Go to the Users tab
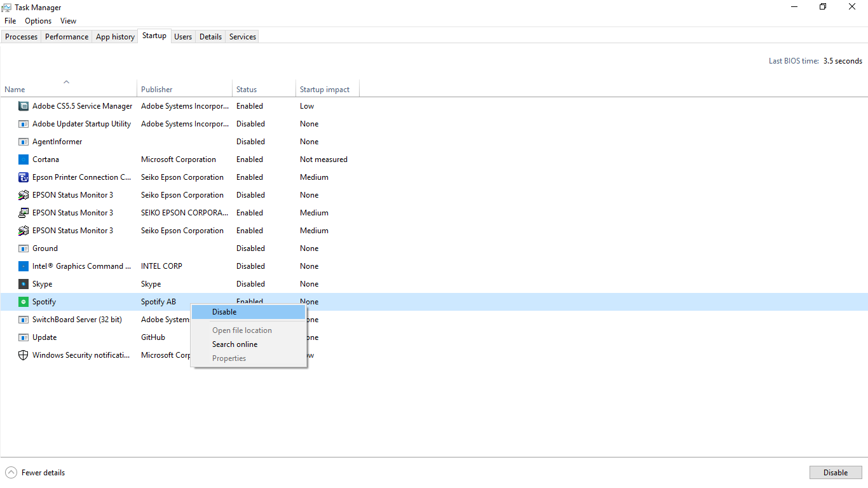Viewport: 868px width, 488px height. click(x=183, y=37)
